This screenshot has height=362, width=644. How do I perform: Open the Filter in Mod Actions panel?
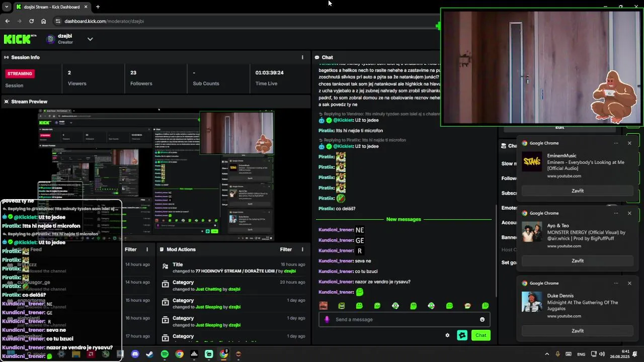tap(286, 249)
